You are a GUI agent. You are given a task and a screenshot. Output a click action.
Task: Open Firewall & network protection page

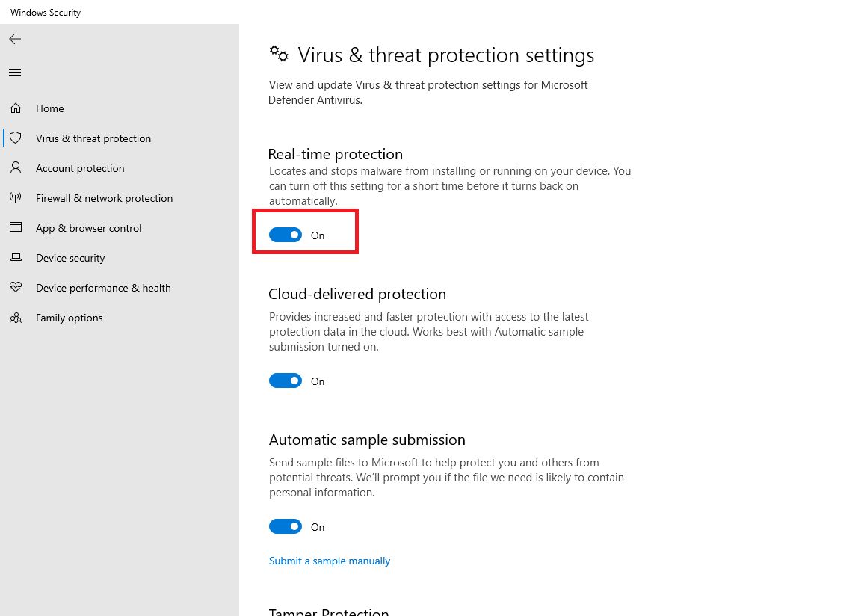tap(105, 198)
